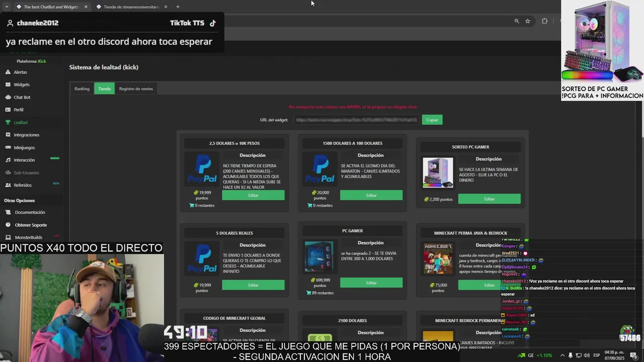
Task: Click the Lealtad trophy icon
Action: [8, 122]
